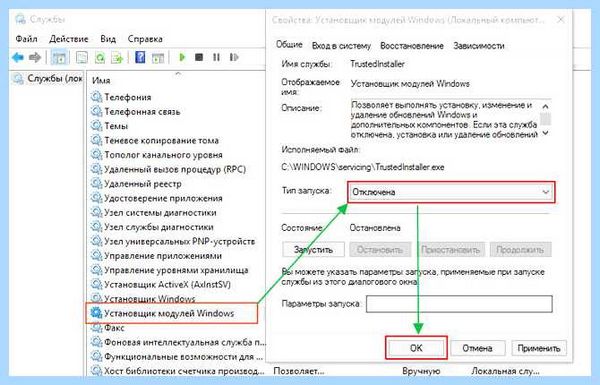Click the Services window title icon
The height and width of the screenshot is (385, 600).
[21, 19]
